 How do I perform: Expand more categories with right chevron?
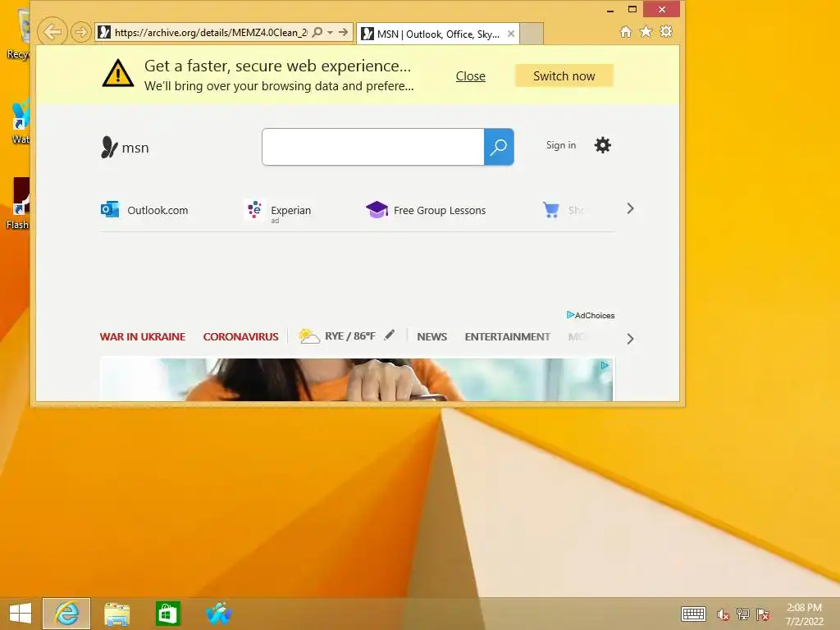point(631,339)
